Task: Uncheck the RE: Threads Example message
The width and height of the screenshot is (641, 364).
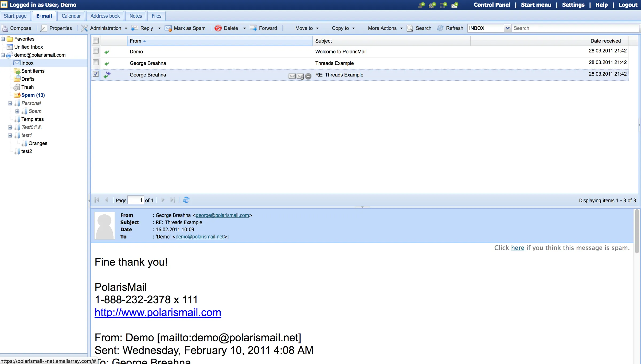Action: coord(95,74)
